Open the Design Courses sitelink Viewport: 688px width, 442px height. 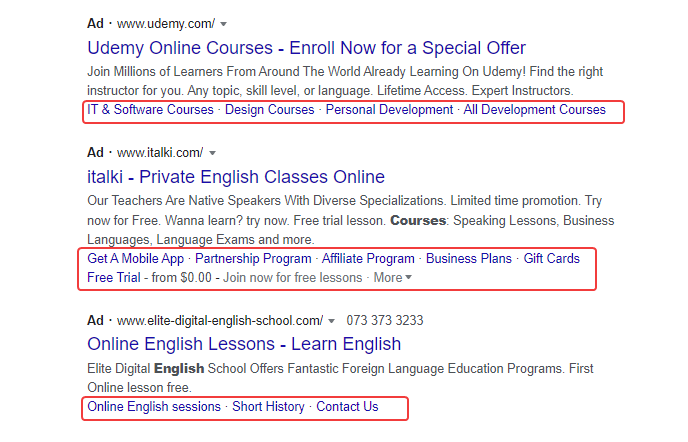(269, 110)
